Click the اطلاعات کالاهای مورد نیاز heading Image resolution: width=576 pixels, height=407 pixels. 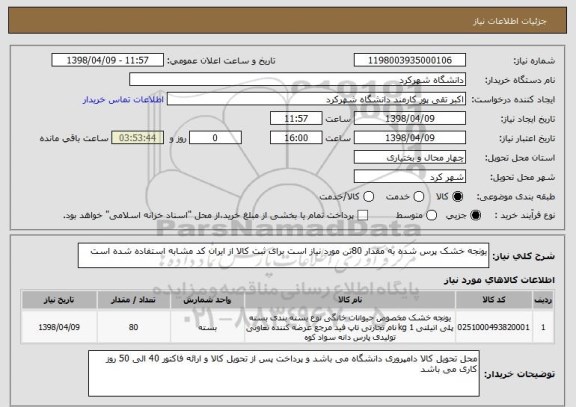coord(500,280)
